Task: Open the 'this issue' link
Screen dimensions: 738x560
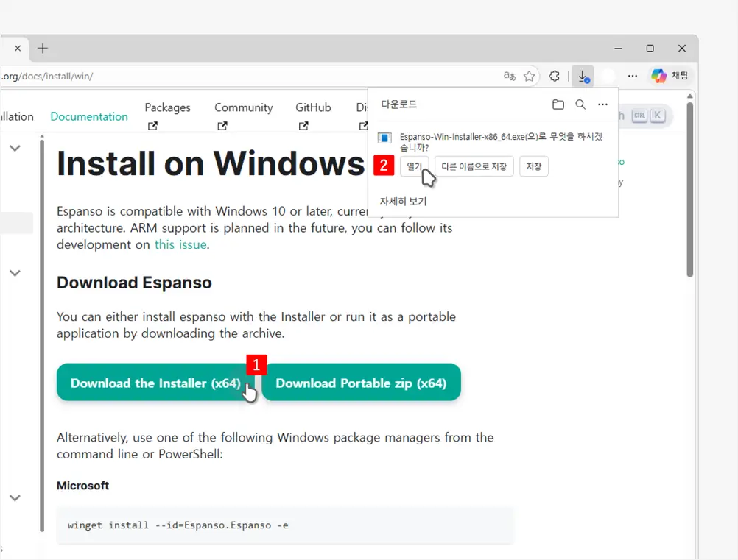Action: coord(180,244)
